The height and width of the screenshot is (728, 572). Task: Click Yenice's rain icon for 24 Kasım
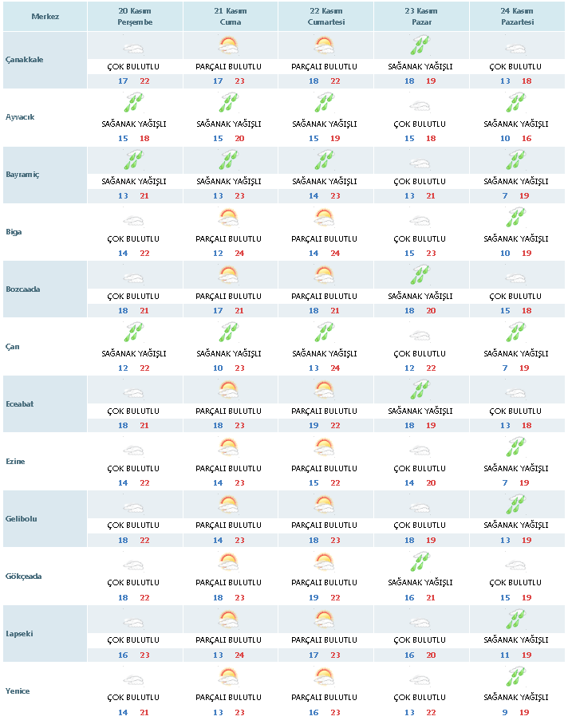pyautogui.click(x=515, y=677)
